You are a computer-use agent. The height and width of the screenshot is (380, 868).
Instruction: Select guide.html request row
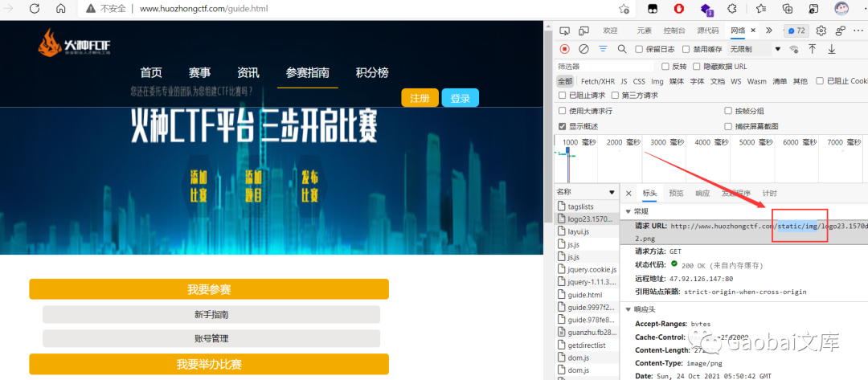coord(587,295)
